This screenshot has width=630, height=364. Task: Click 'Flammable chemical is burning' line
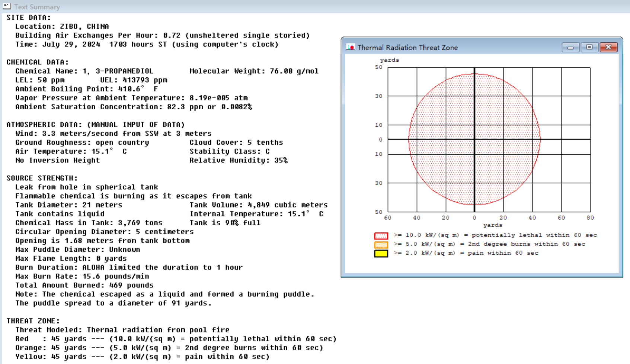(134, 196)
